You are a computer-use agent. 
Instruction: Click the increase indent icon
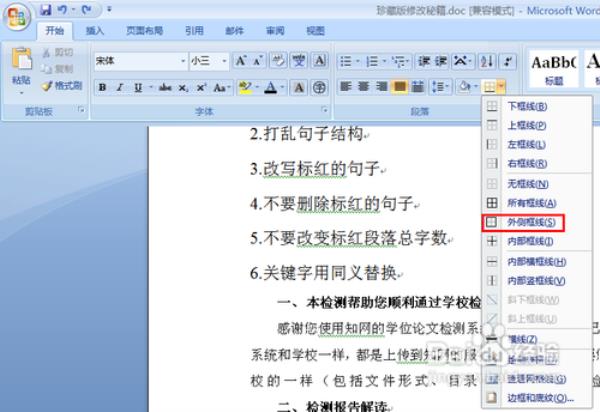pos(441,61)
